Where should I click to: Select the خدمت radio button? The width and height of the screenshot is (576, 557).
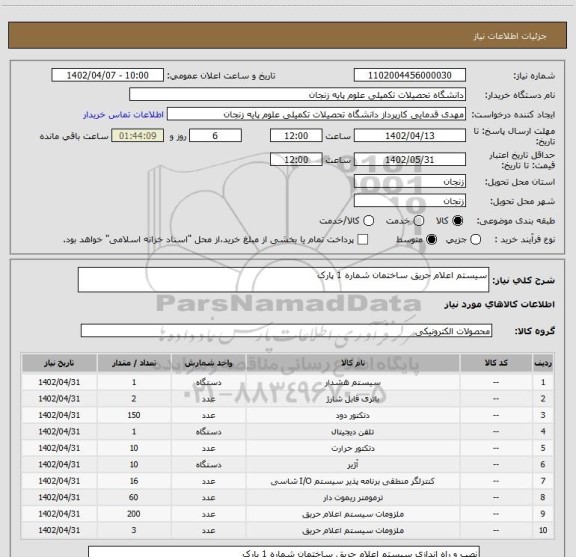[x=419, y=221]
